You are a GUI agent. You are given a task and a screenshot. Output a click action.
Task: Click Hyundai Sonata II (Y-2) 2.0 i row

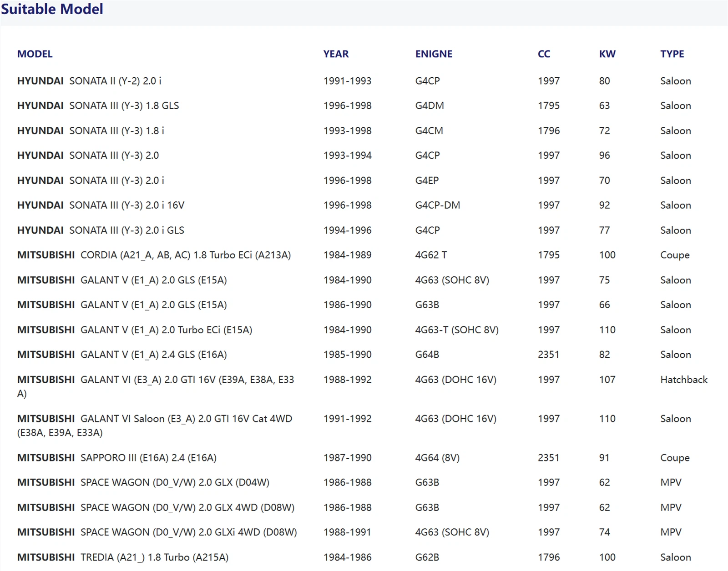(89, 81)
